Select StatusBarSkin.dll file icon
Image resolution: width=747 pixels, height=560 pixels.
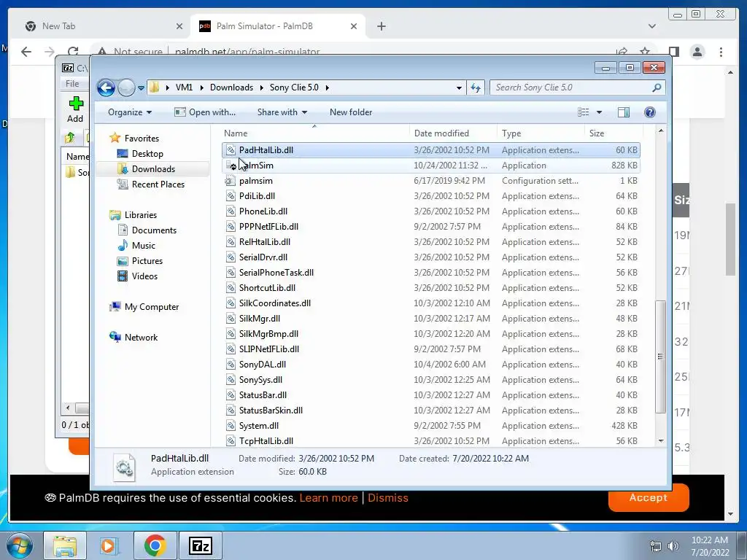(231, 411)
